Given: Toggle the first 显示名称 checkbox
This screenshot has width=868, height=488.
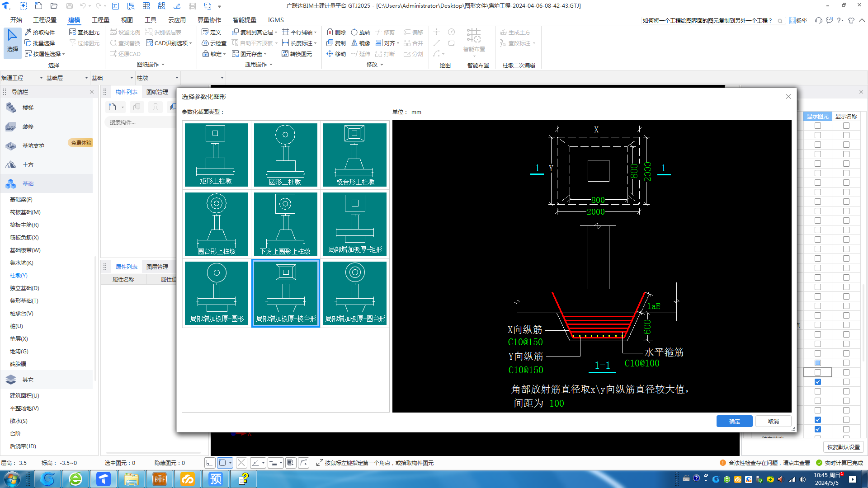Looking at the screenshot, I should [x=846, y=126].
